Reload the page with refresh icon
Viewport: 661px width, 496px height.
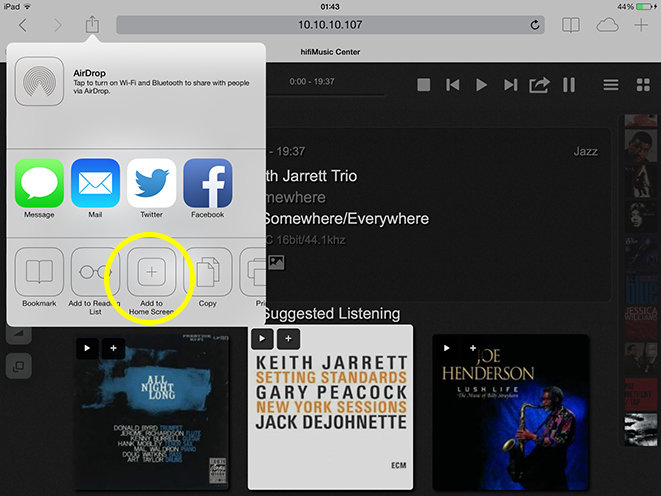[535, 25]
